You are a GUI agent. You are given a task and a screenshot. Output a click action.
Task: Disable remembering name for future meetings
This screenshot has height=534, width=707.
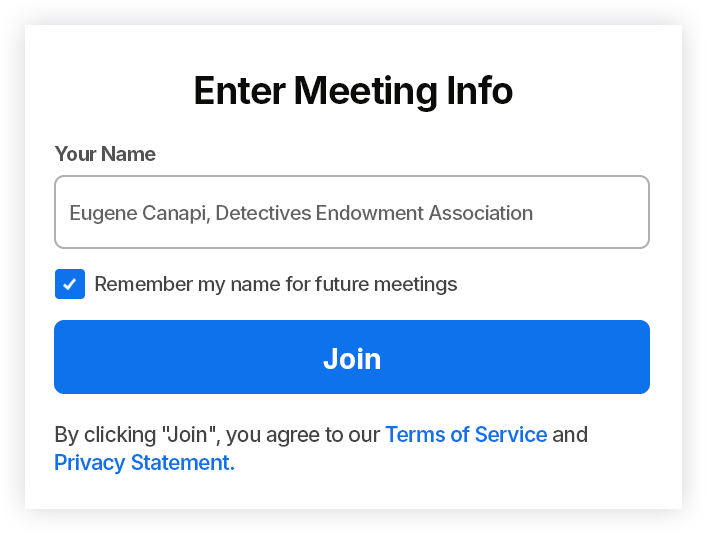click(70, 284)
